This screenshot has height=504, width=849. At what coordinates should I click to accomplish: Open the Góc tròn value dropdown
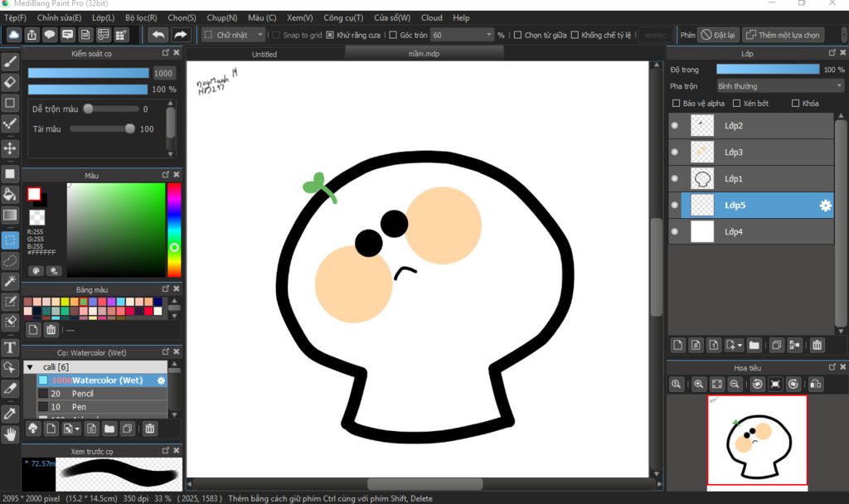[x=489, y=35]
